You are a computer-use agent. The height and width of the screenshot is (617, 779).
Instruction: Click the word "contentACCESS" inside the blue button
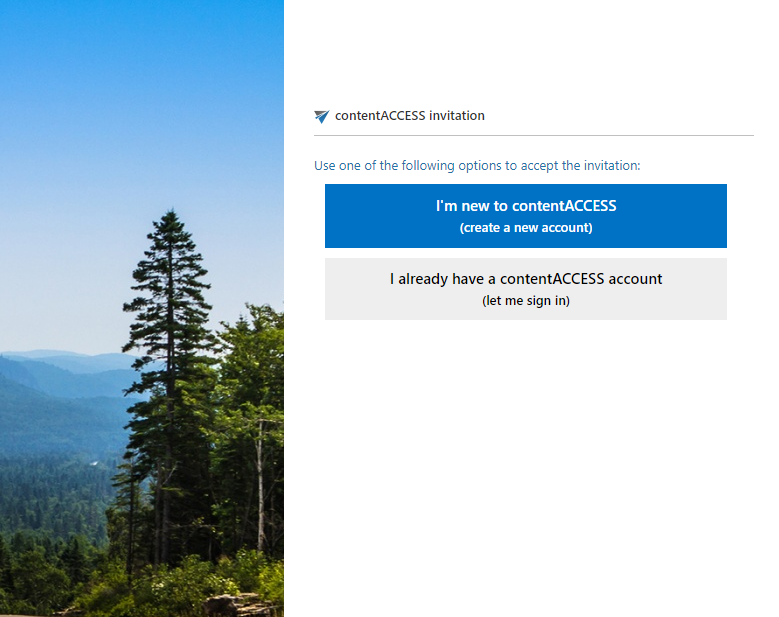point(564,206)
